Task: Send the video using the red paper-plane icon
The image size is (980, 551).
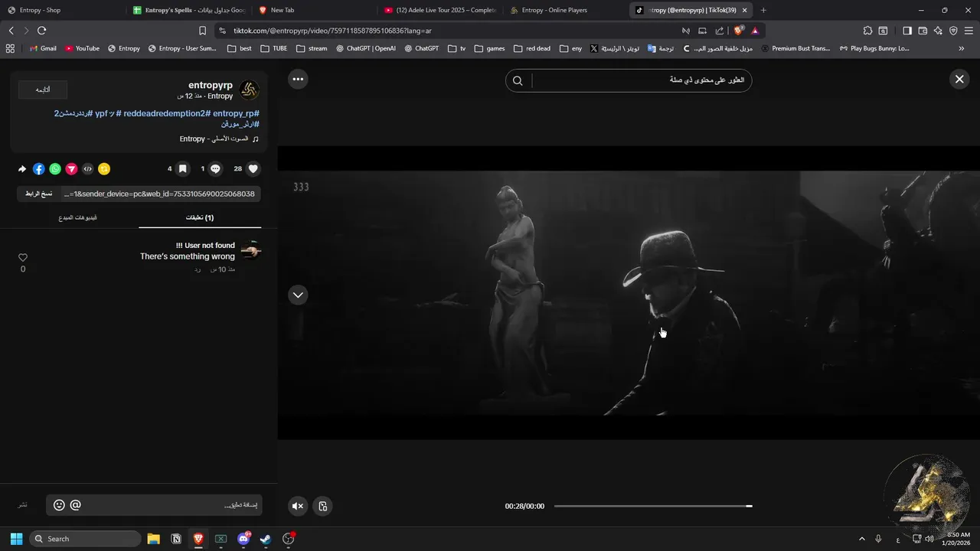Action: 71,169
